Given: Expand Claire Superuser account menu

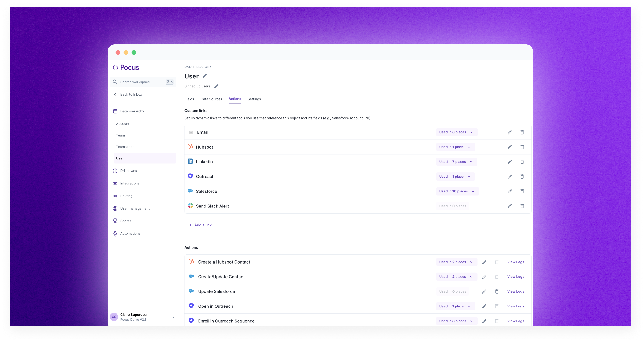Looking at the screenshot, I should click(x=173, y=317).
